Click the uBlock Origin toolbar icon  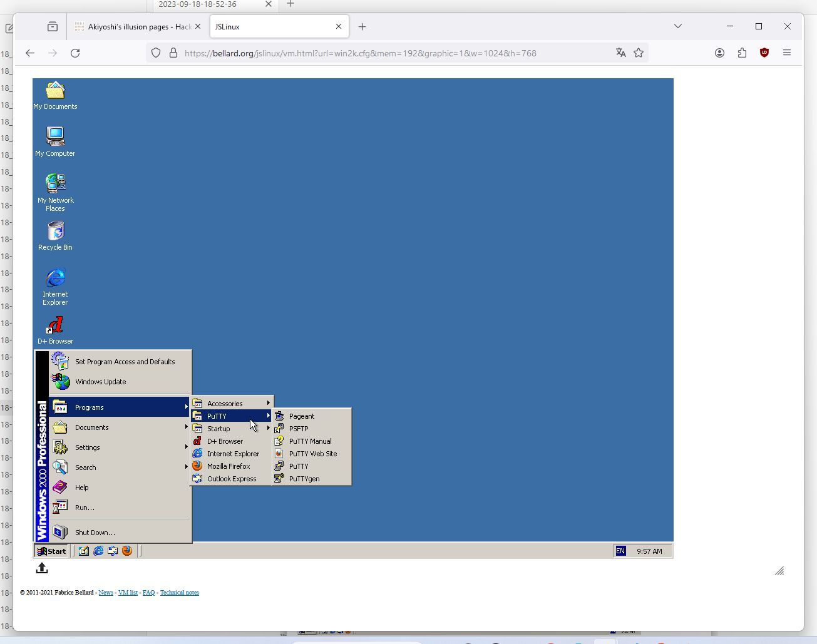coord(764,53)
